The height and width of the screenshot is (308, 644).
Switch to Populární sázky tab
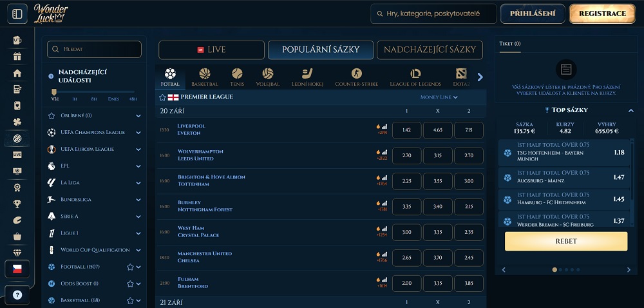(x=321, y=50)
